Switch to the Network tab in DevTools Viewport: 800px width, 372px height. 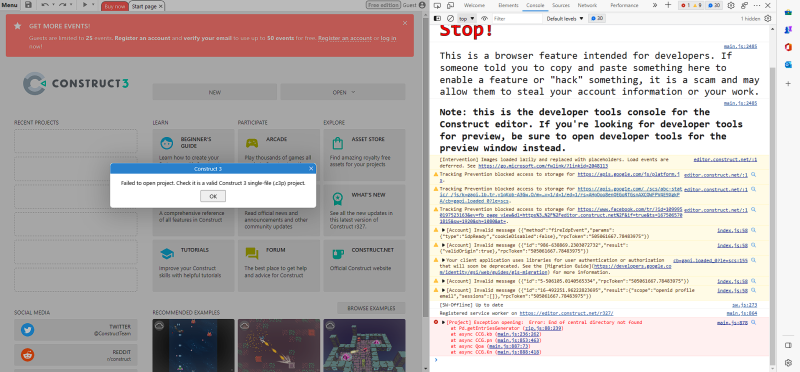pos(587,5)
